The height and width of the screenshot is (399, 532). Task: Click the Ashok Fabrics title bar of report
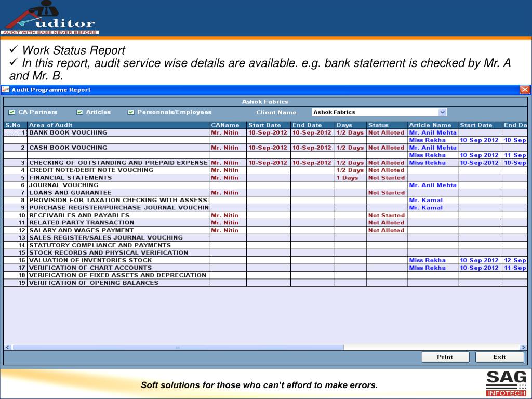265,101
